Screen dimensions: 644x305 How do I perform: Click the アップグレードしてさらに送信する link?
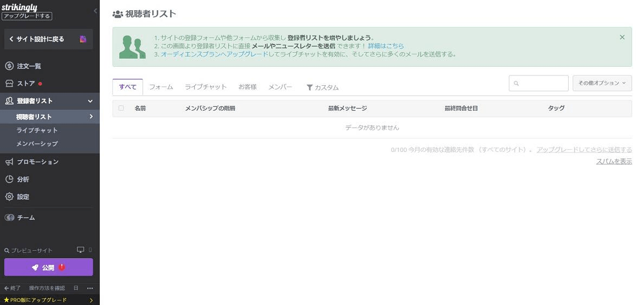(x=584, y=150)
